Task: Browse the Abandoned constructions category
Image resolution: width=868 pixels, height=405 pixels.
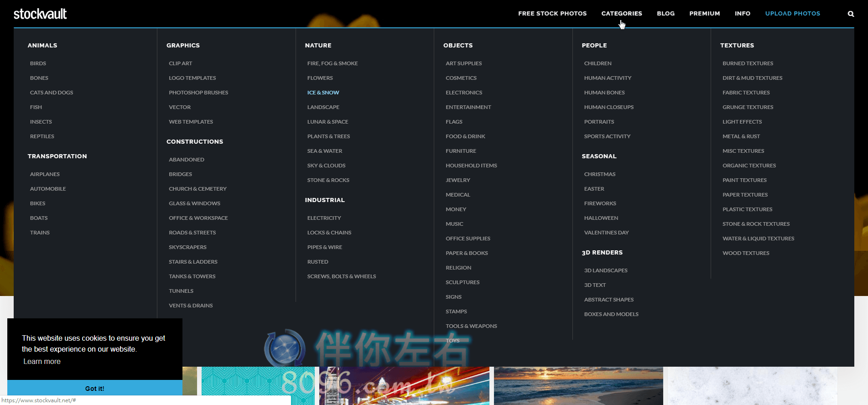Action: point(187,160)
